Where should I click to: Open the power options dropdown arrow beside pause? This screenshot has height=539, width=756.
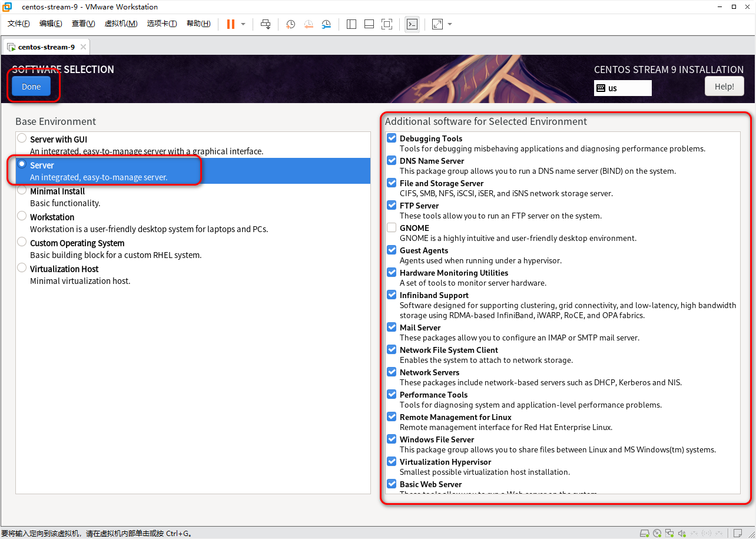[243, 24]
